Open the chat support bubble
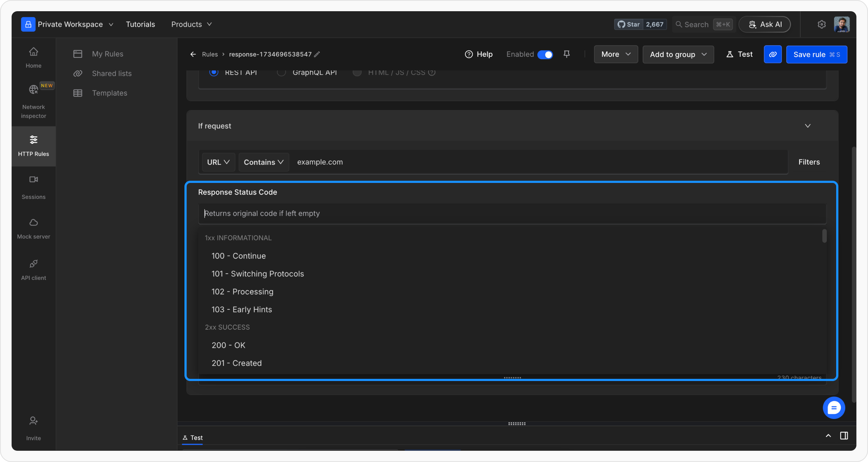868x462 pixels. pyautogui.click(x=834, y=408)
